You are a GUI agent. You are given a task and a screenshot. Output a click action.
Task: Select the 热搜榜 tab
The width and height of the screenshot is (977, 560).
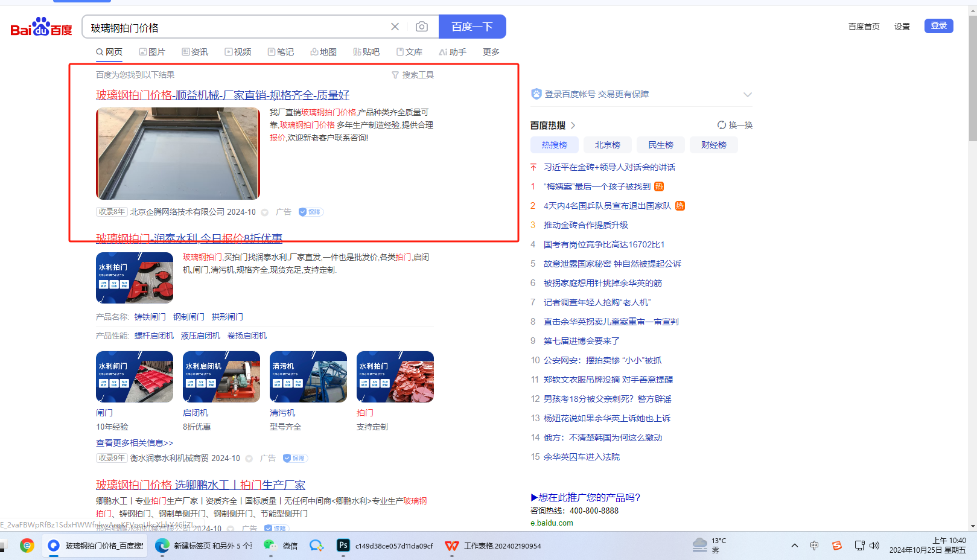(x=555, y=145)
